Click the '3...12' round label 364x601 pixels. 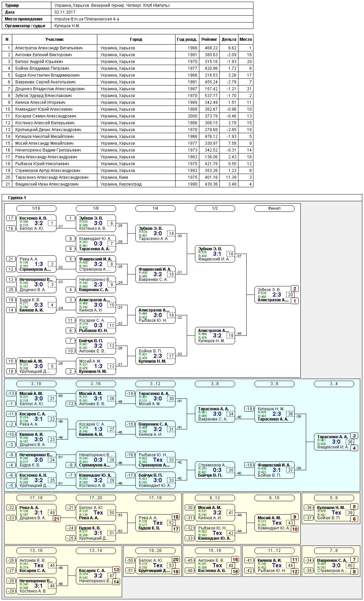155,384
